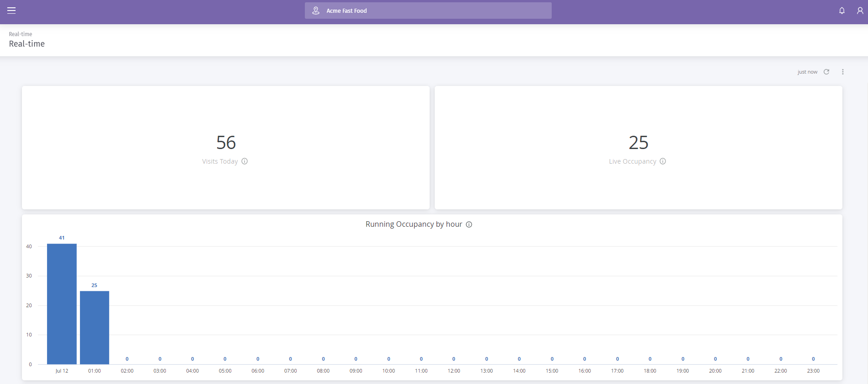Click the Jul 12 bar showing 41

pyautogui.click(x=62, y=304)
